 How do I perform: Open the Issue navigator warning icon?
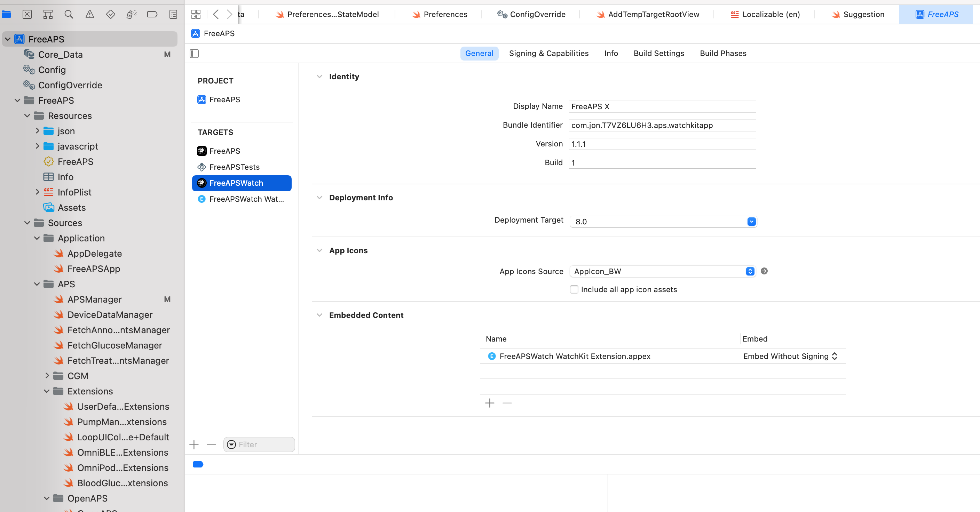[x=89, y=15]
